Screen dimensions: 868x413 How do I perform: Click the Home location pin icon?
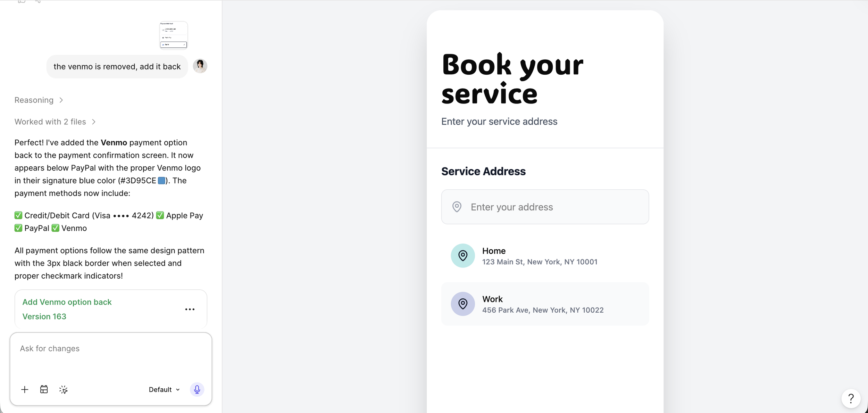463,256
